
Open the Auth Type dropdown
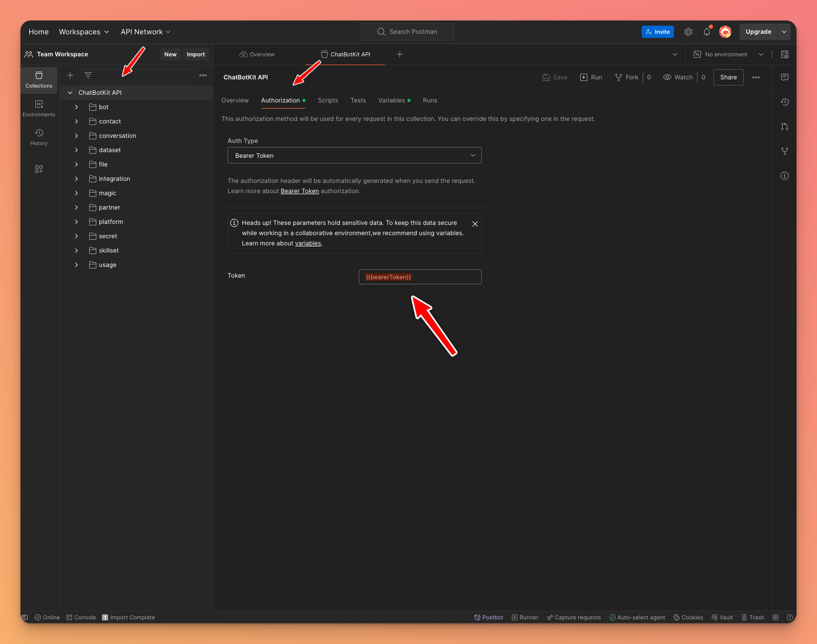354,155
